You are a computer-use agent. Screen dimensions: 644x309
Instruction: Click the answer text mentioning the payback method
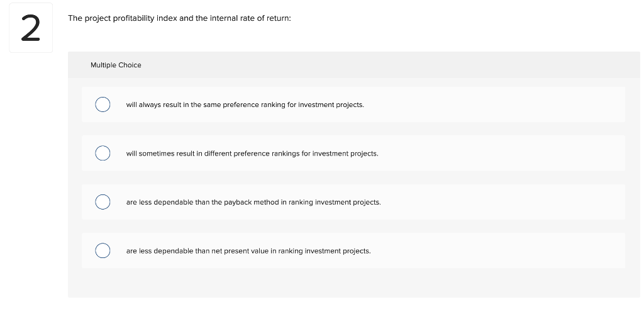coord(253,202)
